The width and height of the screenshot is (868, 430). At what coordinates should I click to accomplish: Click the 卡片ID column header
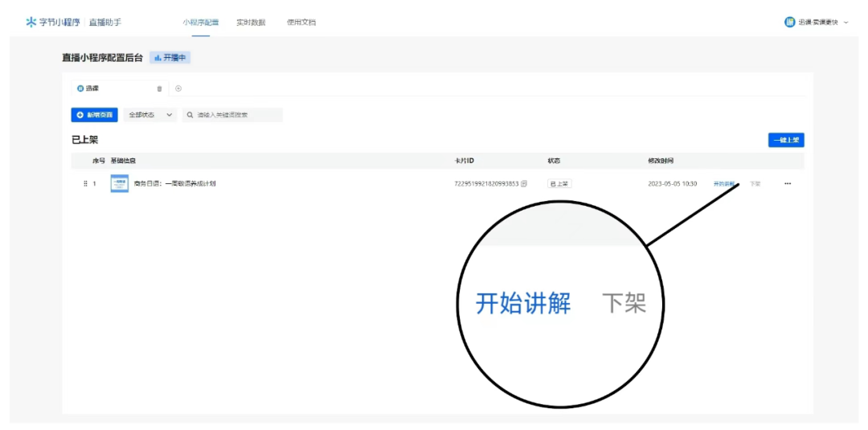coord(464,161)
